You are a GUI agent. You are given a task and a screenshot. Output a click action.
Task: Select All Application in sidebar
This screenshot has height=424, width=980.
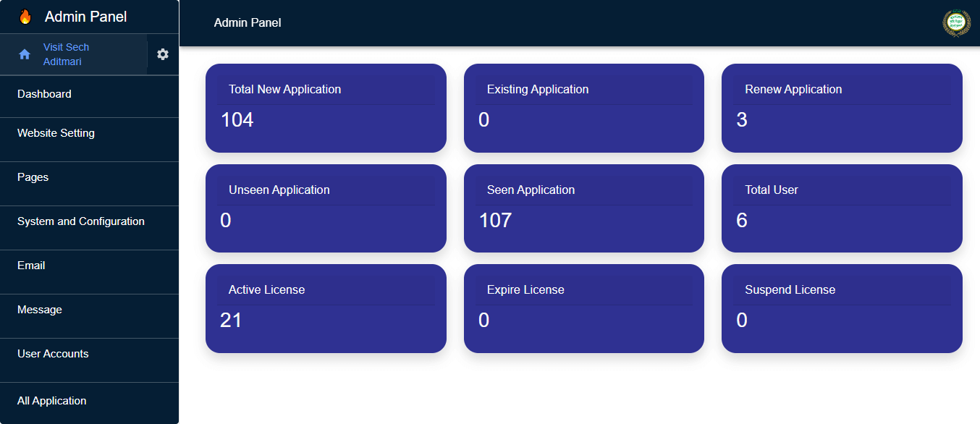point(52,401)
